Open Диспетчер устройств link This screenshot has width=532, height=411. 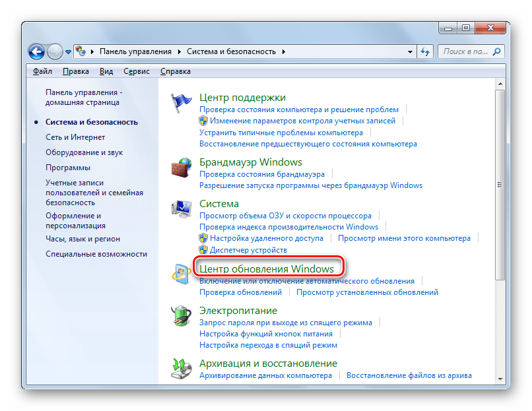coord(248,250)
